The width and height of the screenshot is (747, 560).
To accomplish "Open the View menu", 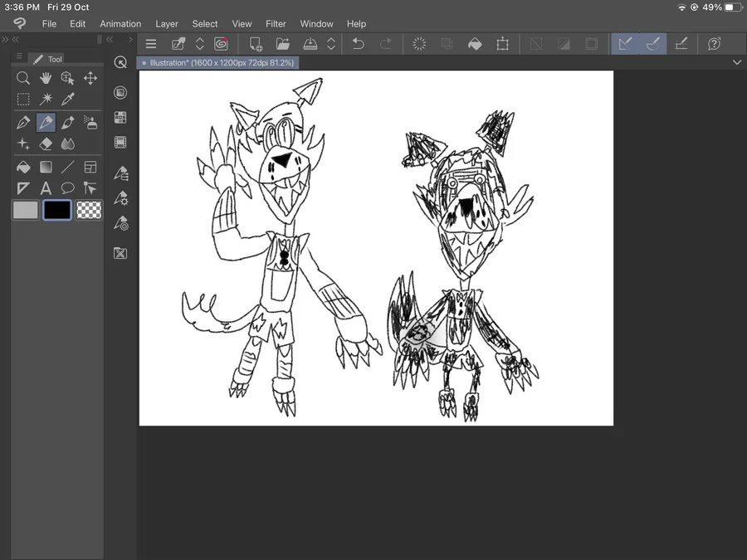I will click(242, 24).
